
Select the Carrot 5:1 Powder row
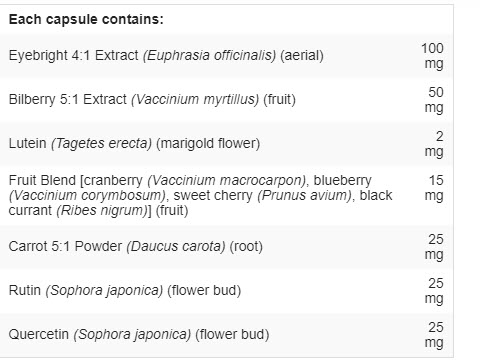[x=226, y=247]
